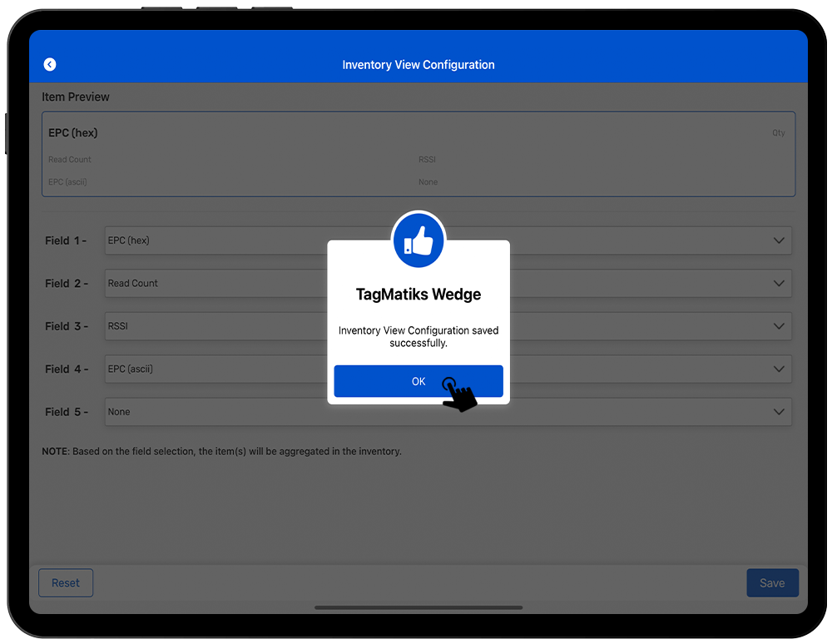Viewport: 832px width, 644px height.
Task: Click the 'Field 1 -' label
Action: 67,241
